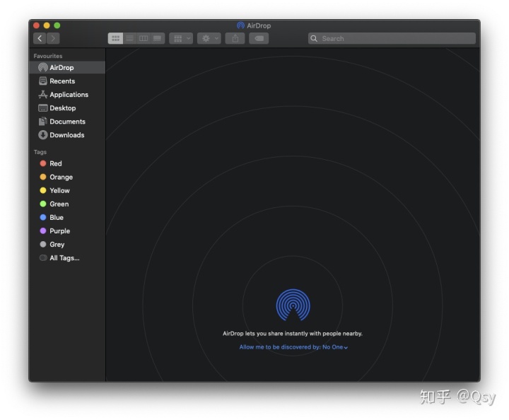Filter by the Purple tag
Image resolution: width=509 pixels, height=420 pixels.
tap(67, 231)
